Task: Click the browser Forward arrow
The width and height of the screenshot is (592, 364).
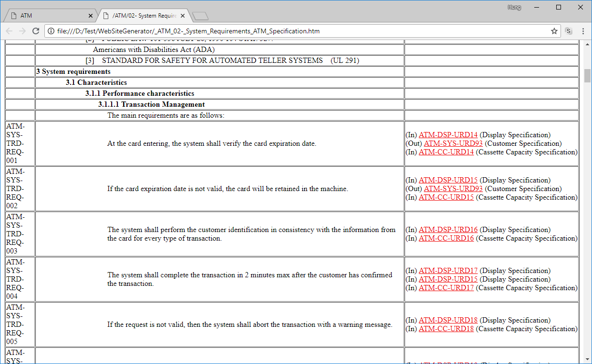Action: [22, 31]
